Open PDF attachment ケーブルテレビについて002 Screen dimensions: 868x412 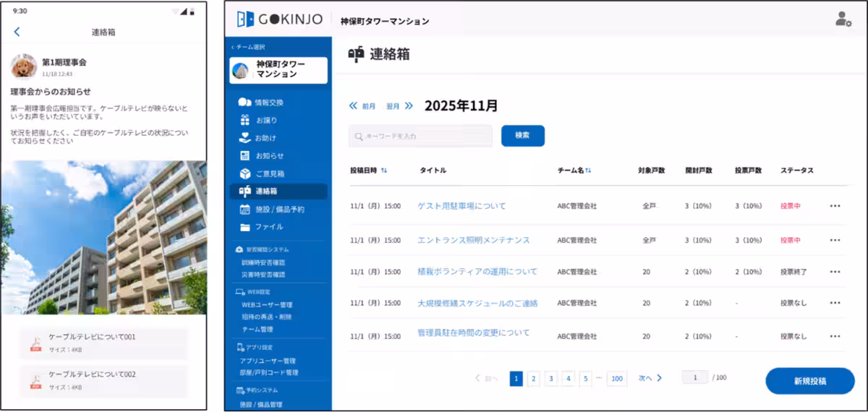[104, 379]
